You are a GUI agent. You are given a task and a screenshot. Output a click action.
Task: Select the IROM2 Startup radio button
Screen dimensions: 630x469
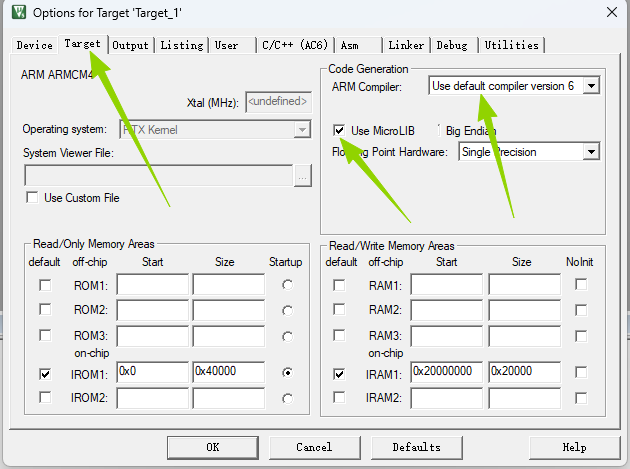coord(287,399)
